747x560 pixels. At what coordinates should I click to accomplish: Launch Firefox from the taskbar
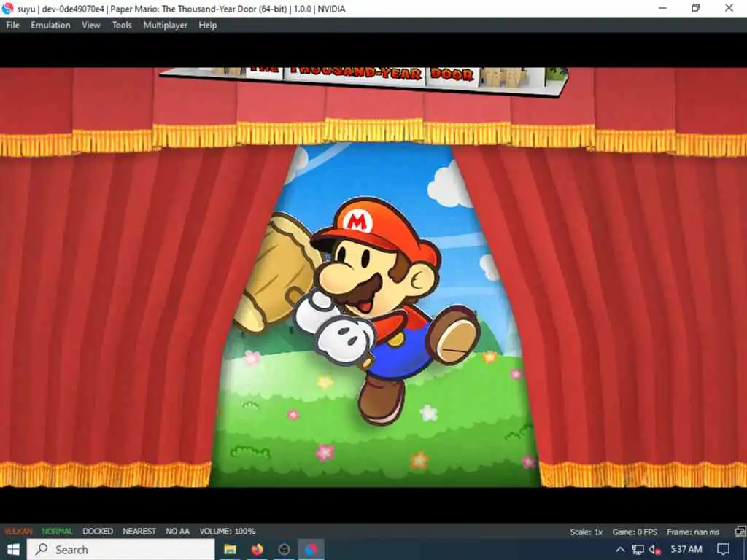(258, 550)
